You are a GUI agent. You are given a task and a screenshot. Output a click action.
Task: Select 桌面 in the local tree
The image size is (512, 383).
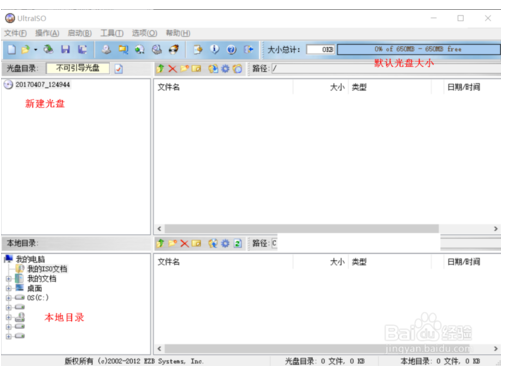(x=34, y=288)
